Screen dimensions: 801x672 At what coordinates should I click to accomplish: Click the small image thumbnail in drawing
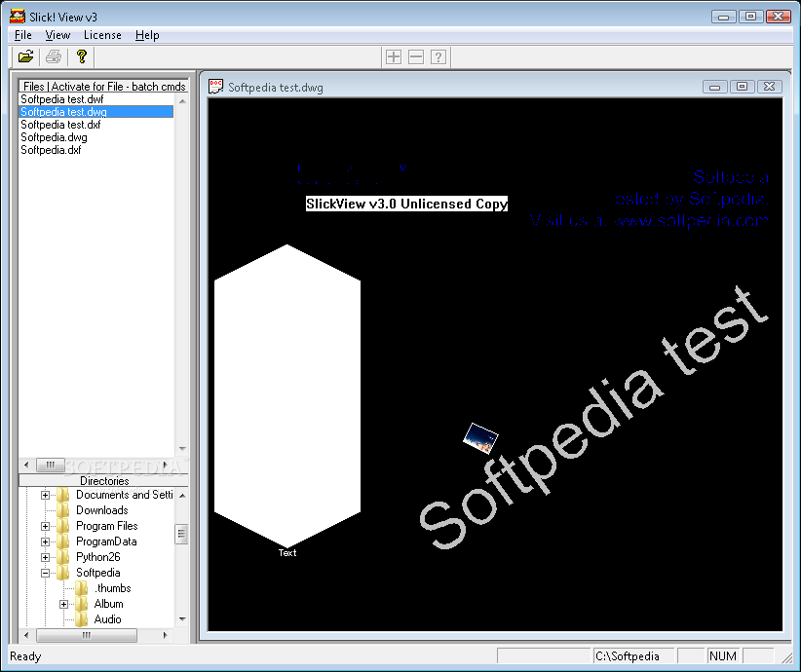pos(480,438)
